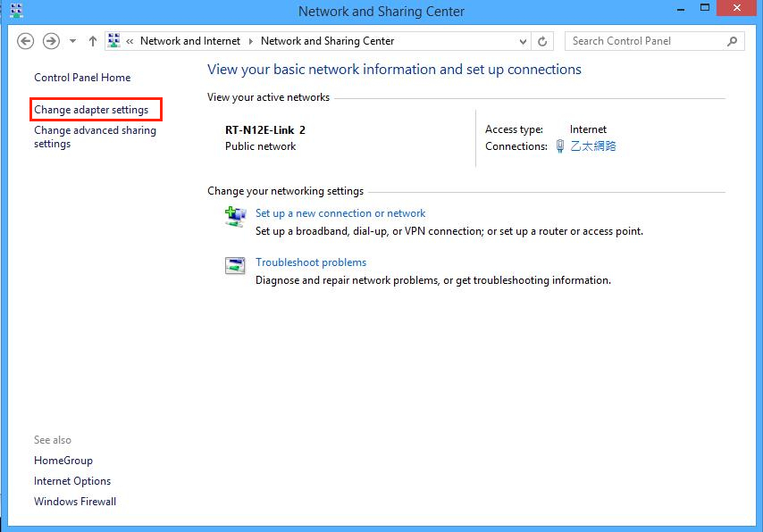
Task: Go to Control Panel Home
Action: click(x=82, y=78)
